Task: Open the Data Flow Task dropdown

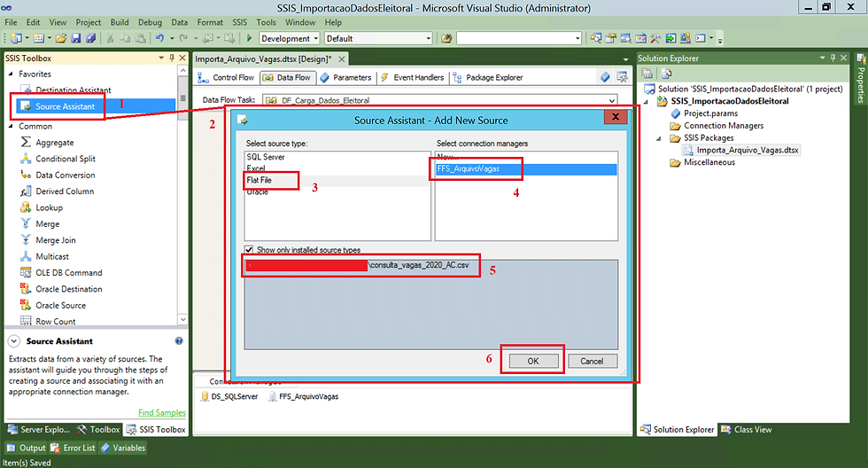Action: tap(612, 100)
